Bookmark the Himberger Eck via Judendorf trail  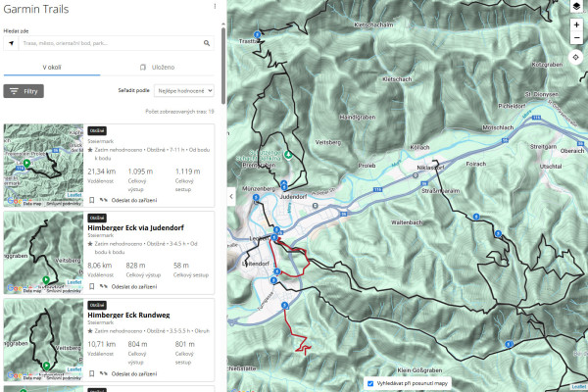[x=91, y=286]
